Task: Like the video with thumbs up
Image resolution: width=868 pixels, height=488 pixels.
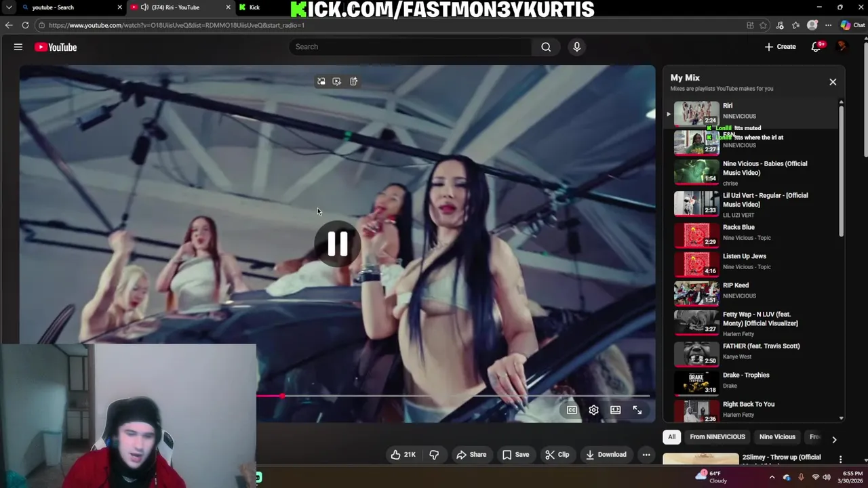Action: (403, 455)
